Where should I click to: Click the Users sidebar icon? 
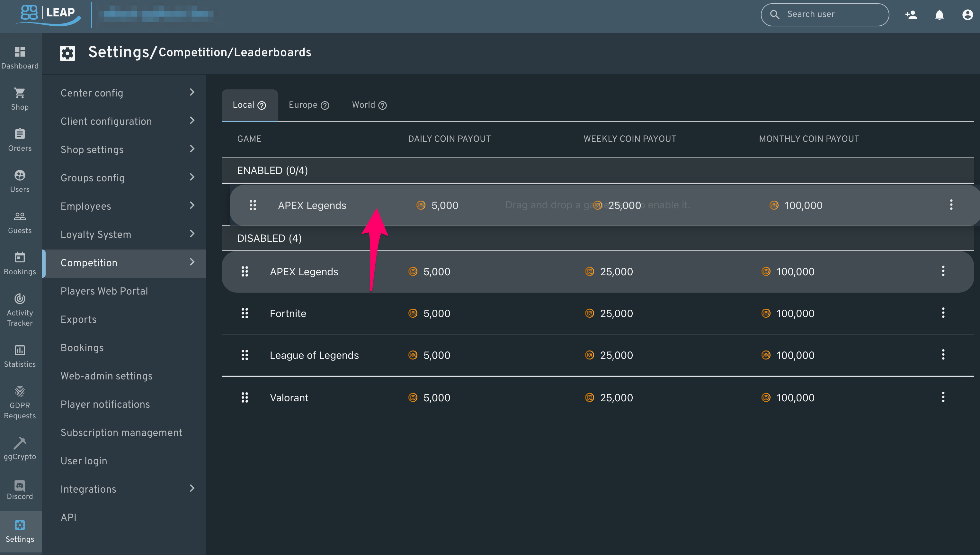20,176
